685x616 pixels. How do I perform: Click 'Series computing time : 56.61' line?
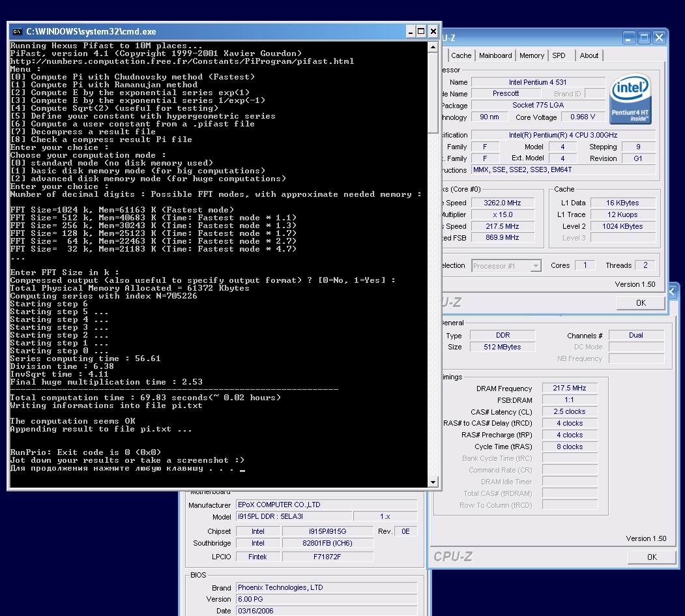coord(85,359)
